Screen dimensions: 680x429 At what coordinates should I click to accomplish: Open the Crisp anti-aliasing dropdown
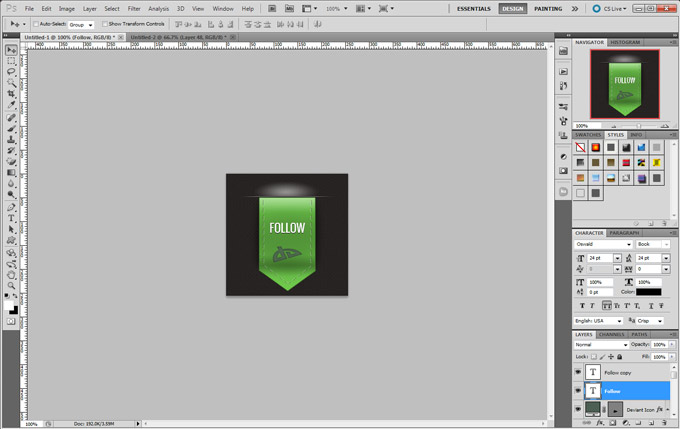[650, 321]
